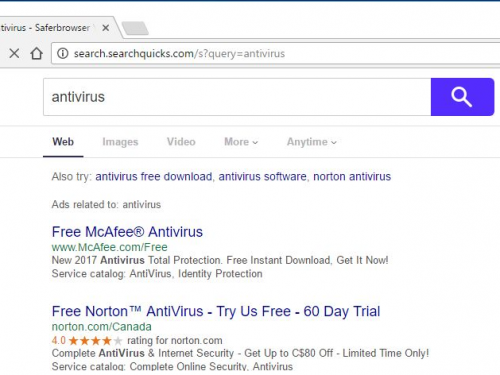The width and height of the screenshot is (500, 375).
Task: Go to the browser home page icon
Action: 36,53
